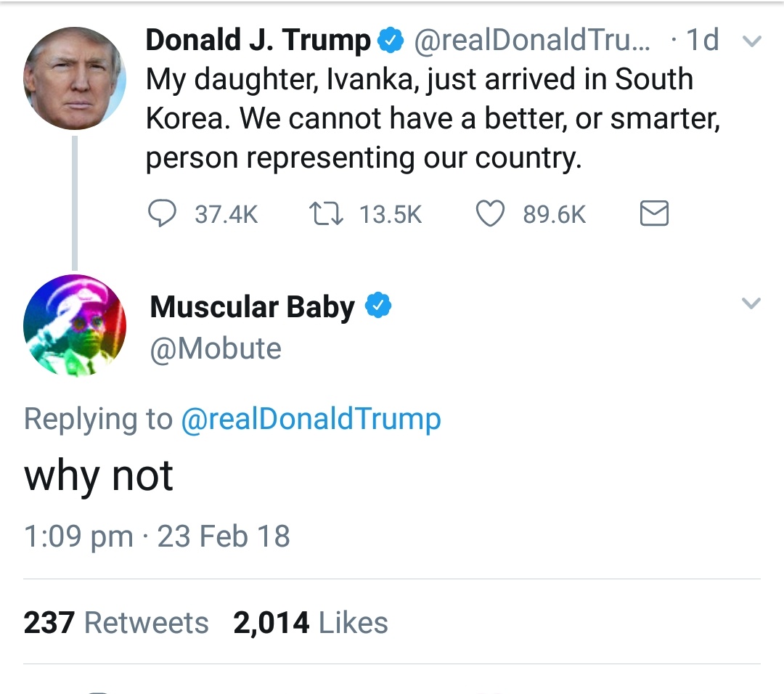Open the Muscular Baby display name

[252, 307]
